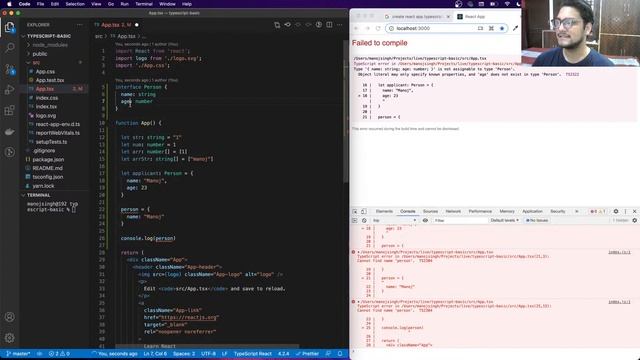The image size is (640, 360).
Task: Click the TypeScript React language mode
Action: 253,354
